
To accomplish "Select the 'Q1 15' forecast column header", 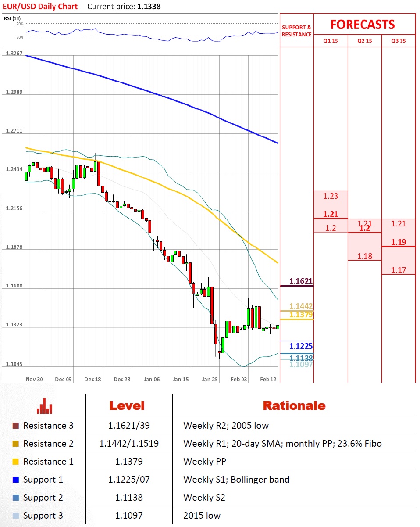I will point(331,41).
